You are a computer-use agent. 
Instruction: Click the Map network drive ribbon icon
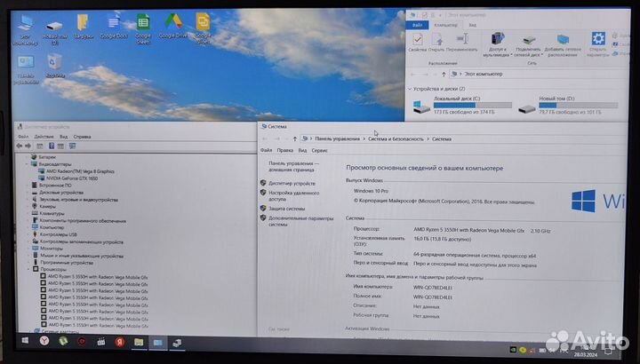click(530, 41)
